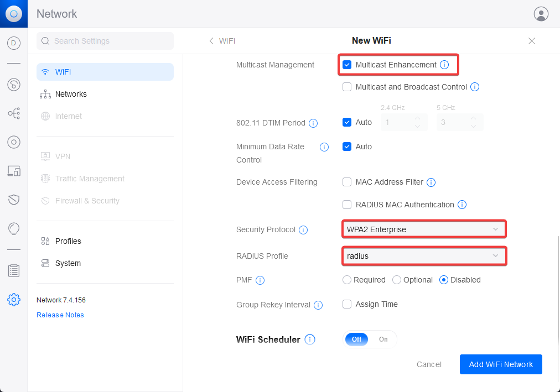The width and height of the screenshot is (560, 392).
Task: Click the Search Settings field
Action: tap(105, 41)
